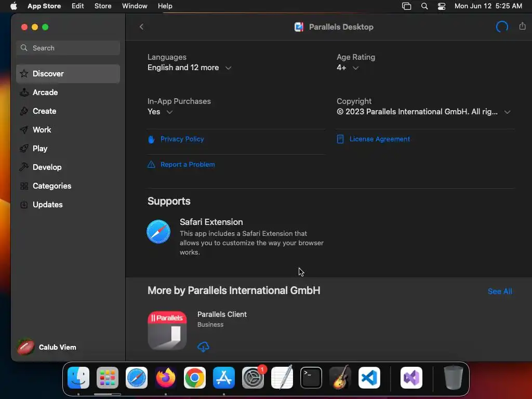Click the Safari Extension compass icon
This screenshot has height=399, width=532.
coord(158,232)
